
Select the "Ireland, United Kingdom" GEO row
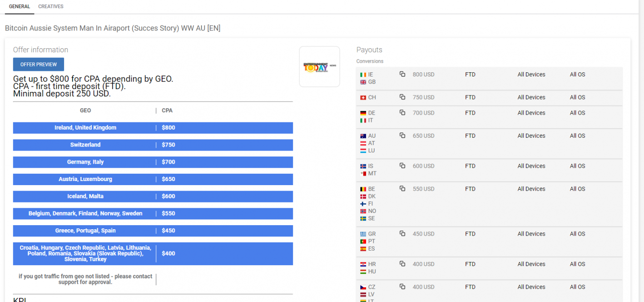pyautogui.click(x=153, y=128)
